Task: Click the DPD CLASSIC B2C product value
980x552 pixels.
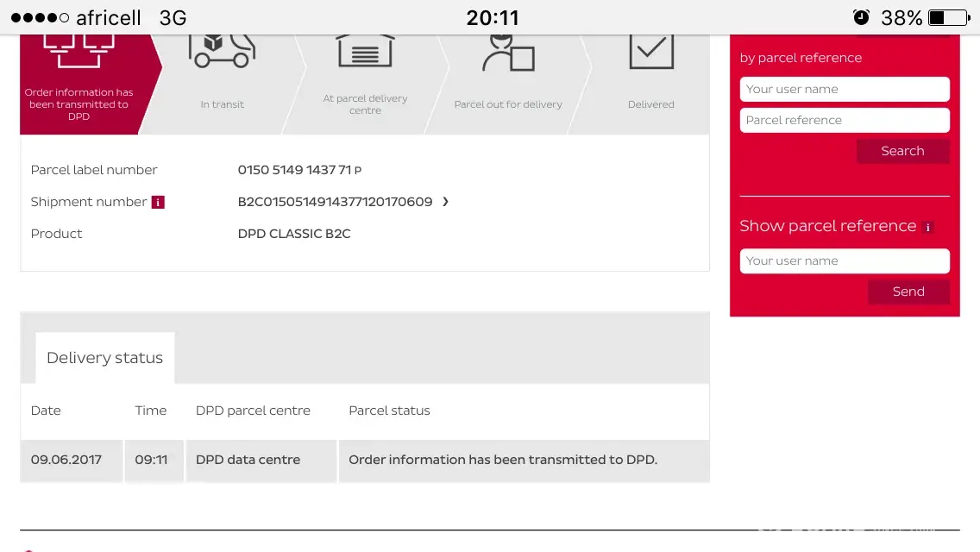Action: [x=294, y=234]
